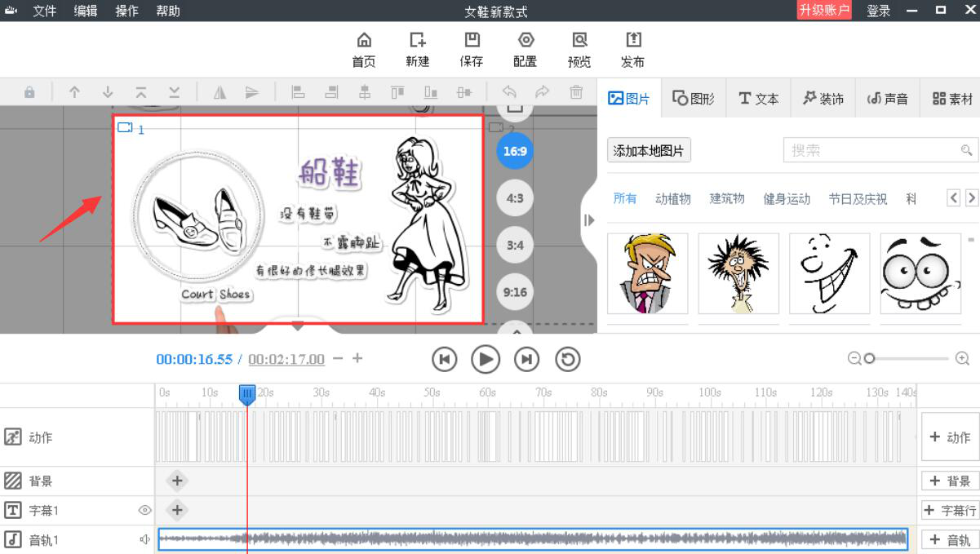Create new project with 新建
Image resolution: width=980 pixels, height=554 pixels.
pyautogui.click(x=418, y=51)
